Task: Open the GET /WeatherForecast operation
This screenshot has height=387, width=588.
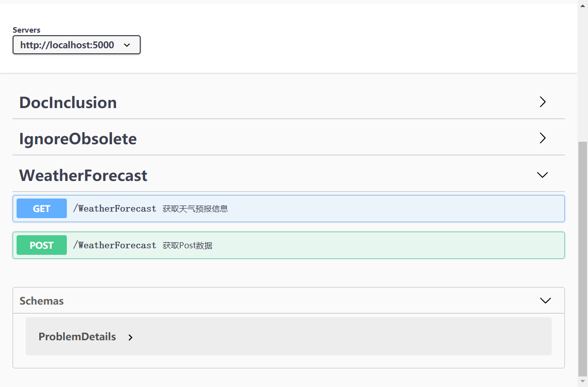Action: point(289,208)
